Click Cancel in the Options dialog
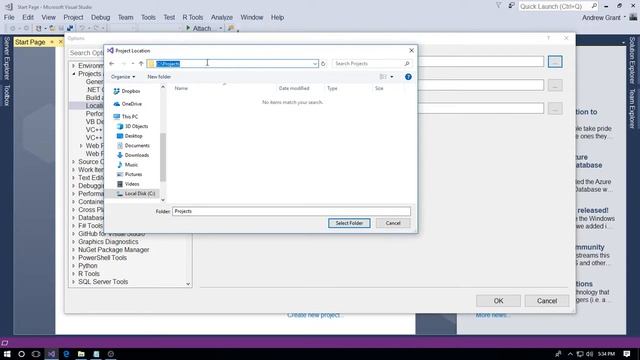The width and height of the screenshot is (640, 360). click(547, 301)
